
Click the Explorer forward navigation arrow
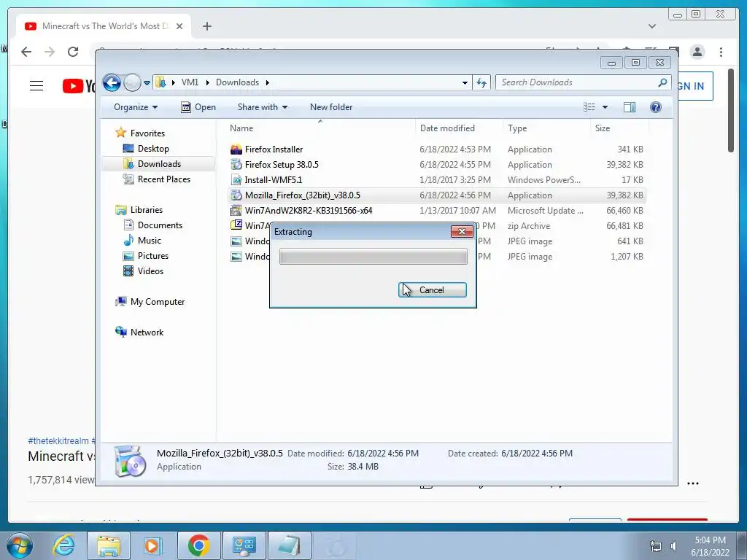(x=132, y=83)
